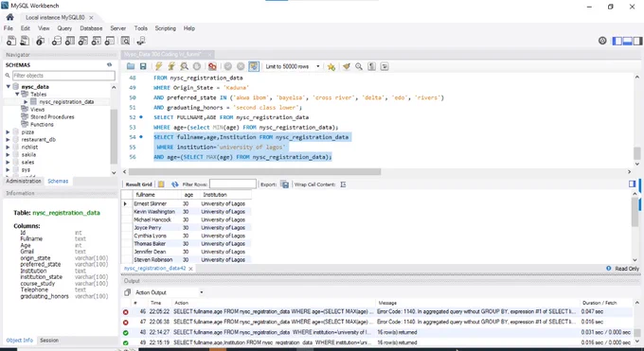Open a SQL script file in new tab
The height and width of the screenshot is (351, 644).
point(25,41)
